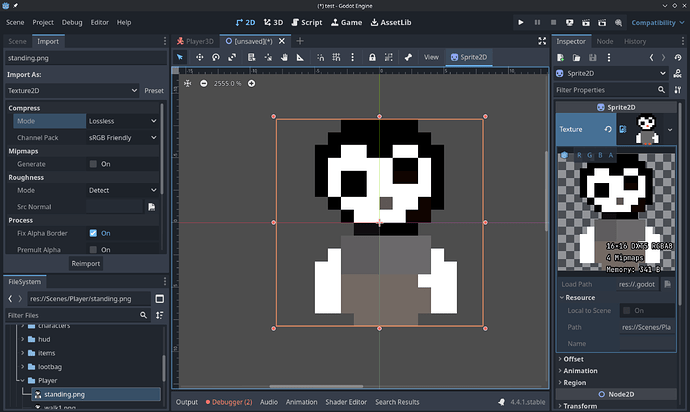Lock the selected node
The height and width of the screenshot is (412, 690).
click(372, 57)
